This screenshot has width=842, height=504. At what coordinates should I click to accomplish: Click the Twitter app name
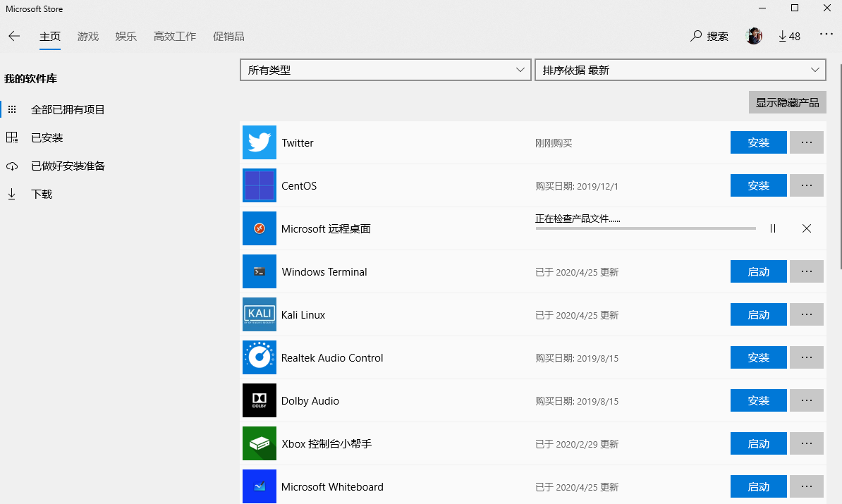click(298, 143)
